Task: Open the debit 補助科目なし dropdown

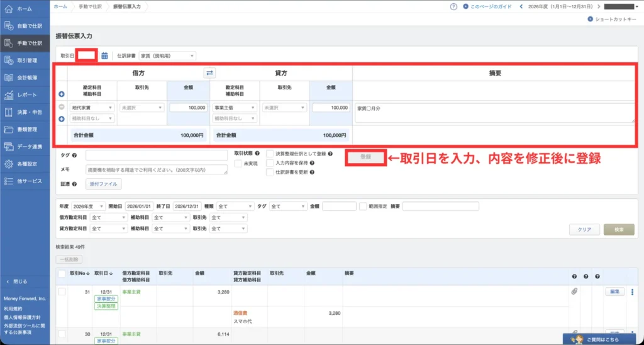Action: [92, 118]
